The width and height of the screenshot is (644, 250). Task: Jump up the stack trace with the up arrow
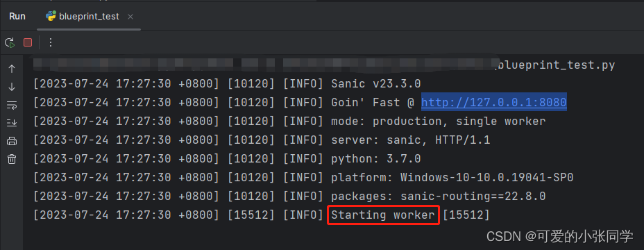pos(12,69)
